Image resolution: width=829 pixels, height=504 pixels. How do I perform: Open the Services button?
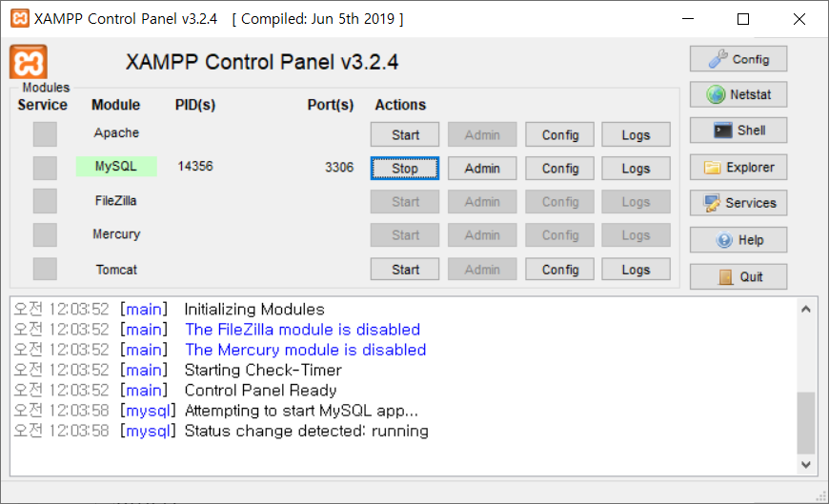(738, 203)
